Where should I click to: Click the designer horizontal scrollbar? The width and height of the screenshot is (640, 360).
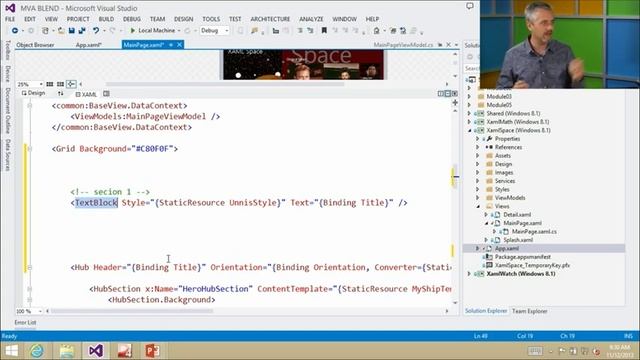pyautogui.click(x=225, y=84)
